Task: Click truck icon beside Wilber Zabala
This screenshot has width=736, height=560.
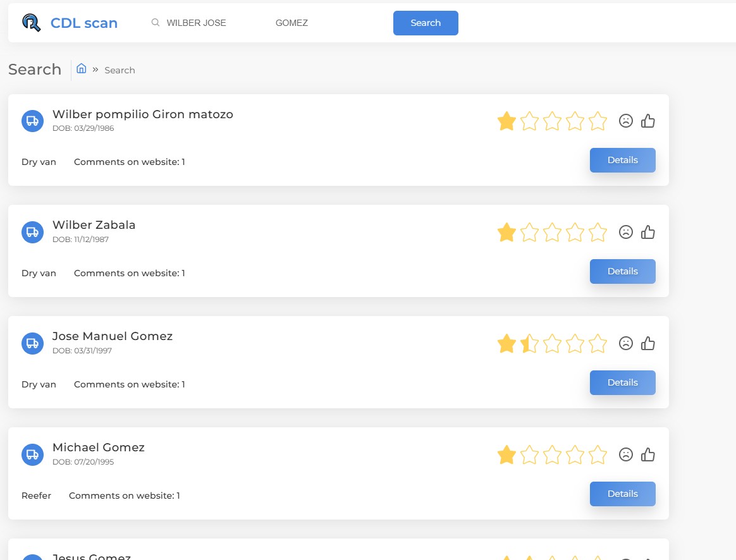Action: tap(32, 232)
